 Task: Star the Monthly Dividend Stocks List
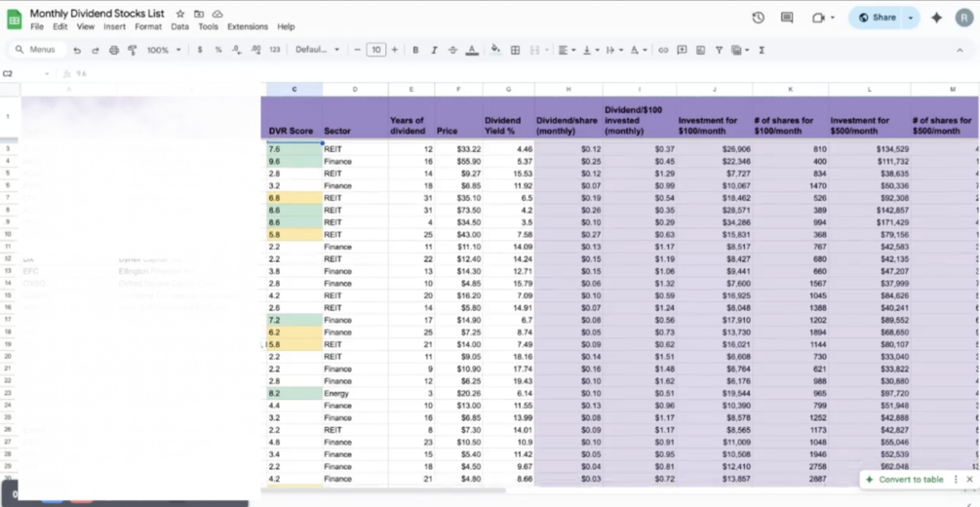(180, 14)
